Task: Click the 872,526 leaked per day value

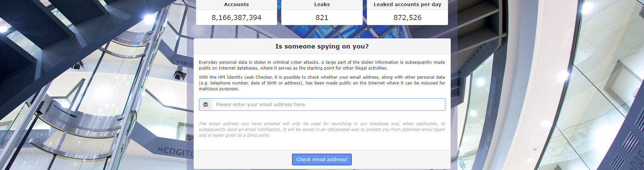Action: pos(407,18)
